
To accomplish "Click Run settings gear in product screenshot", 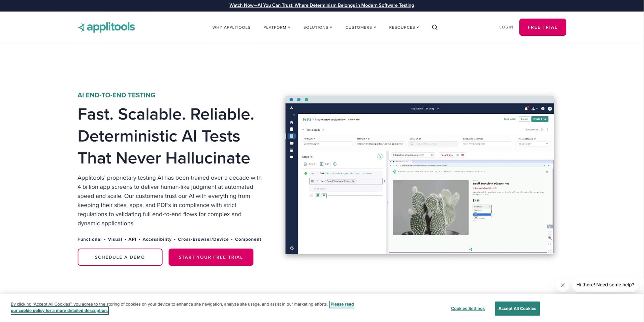I will coord(542,130).
